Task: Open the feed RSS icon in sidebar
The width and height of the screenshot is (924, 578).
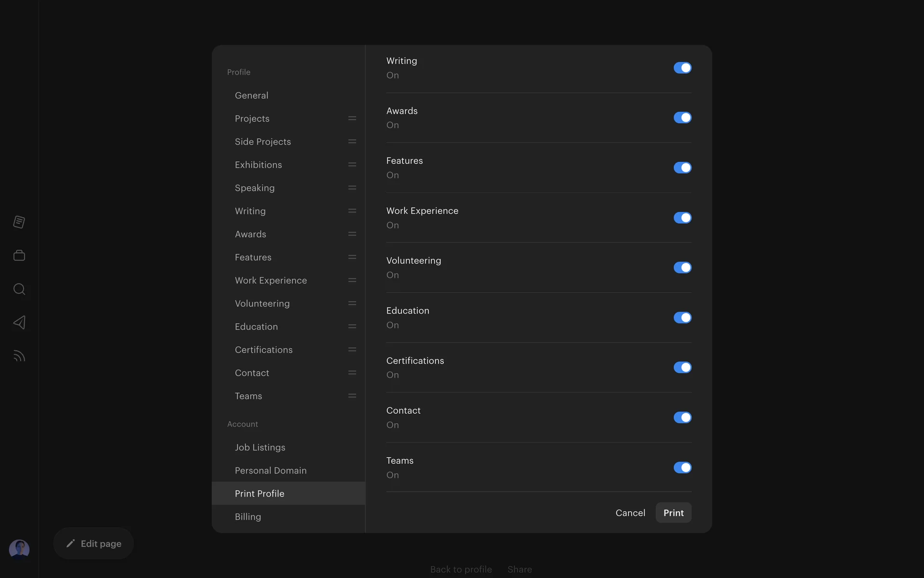Action: pos(19,356)
